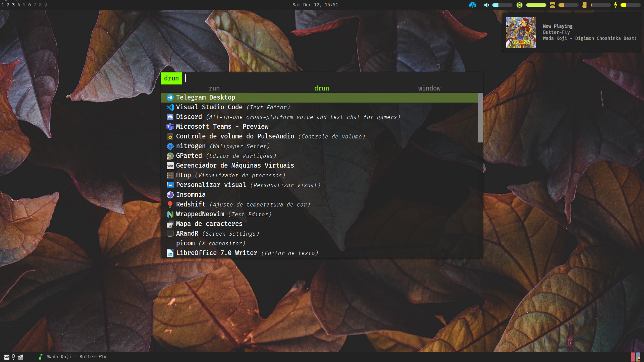The image size is (644, 362).
Task: Click the speaker volume icon in top bar
Action: click(486, 5)
